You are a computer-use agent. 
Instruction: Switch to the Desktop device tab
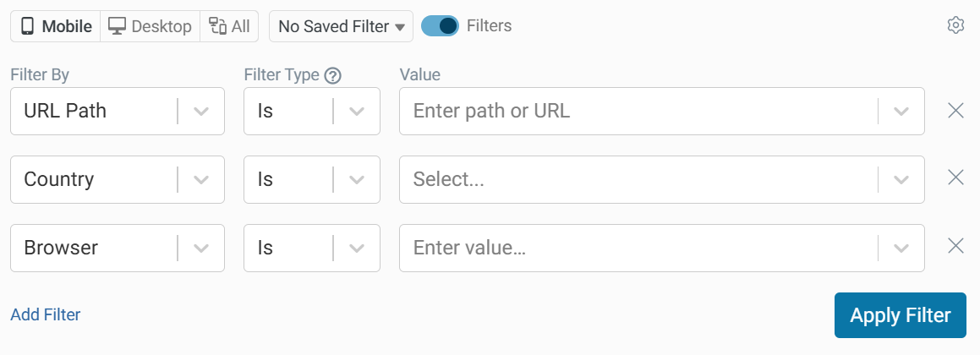tap(151, 26)
